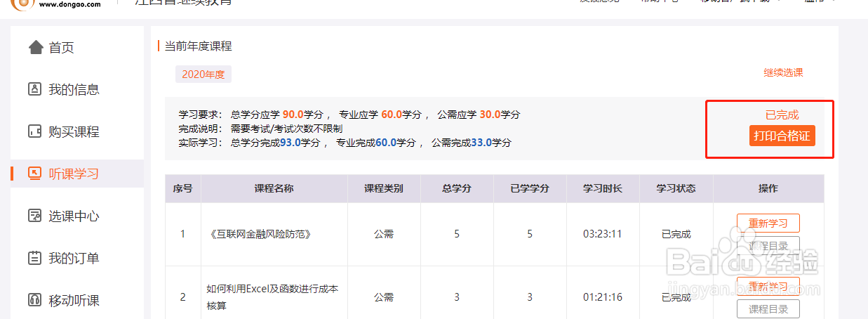Click the www.dongao.com logo
Screen dimensions: 868x319
56,4
